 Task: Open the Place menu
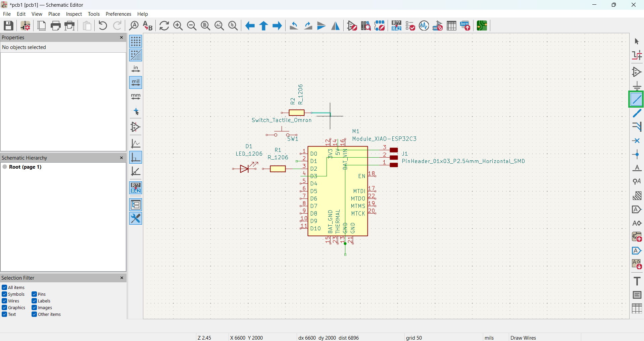54,14
